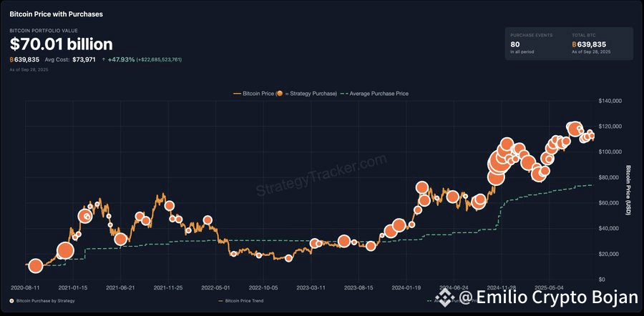Click the Avg Cost value '$73,971'
644x316 pixels.
pyautogui.click(x=84, y=59)
